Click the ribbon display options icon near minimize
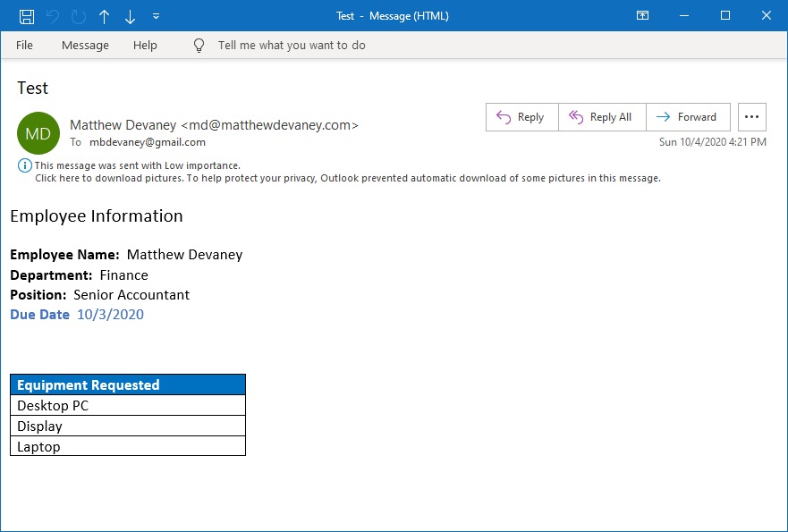 pyautogui.click(x=642, y=15)
